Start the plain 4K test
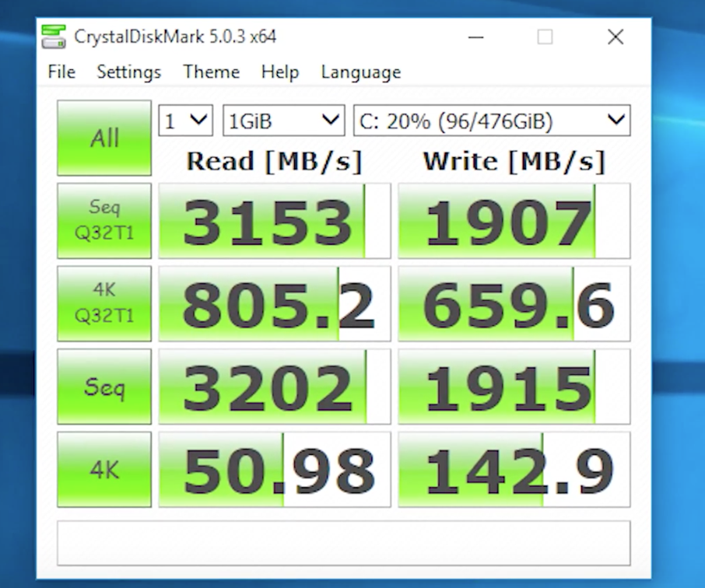Image resolution: width=705 pixels, height=588 pixels. click(x=104, y=469)
